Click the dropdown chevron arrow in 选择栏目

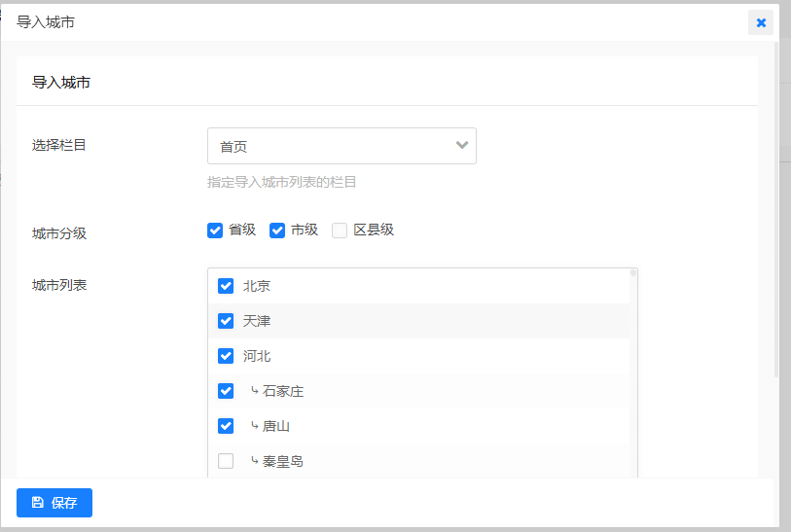[462, 146]
